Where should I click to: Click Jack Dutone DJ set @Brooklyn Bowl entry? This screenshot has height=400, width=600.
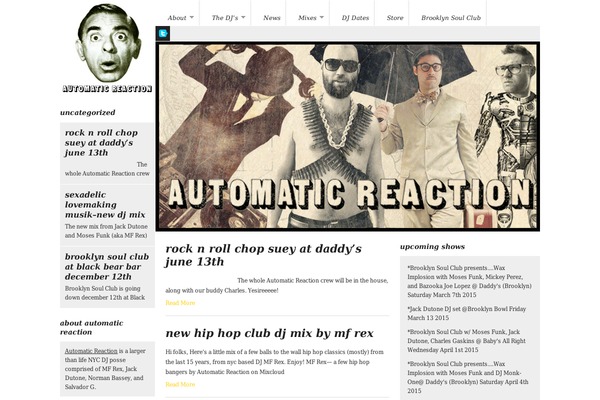point(466,313)
